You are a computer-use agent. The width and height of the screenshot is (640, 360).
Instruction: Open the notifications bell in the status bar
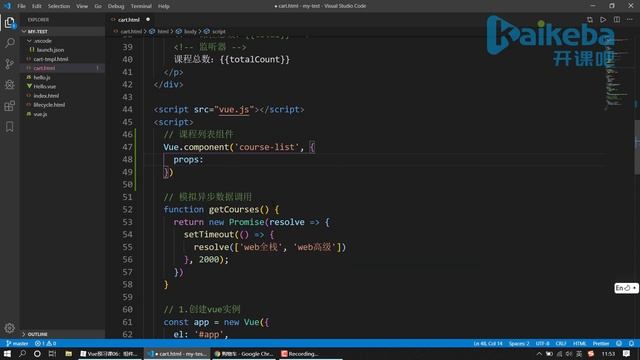631,343
